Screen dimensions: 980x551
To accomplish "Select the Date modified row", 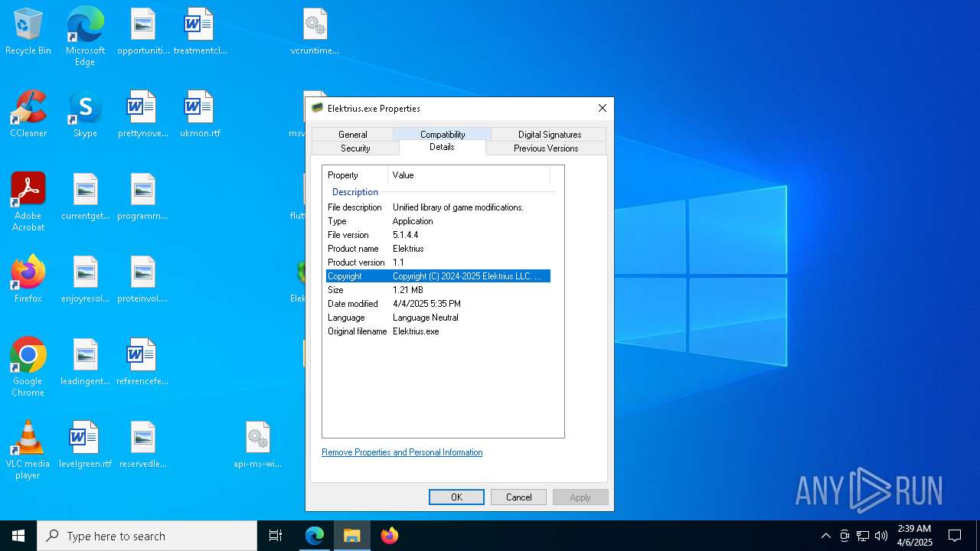I will 438,304.
